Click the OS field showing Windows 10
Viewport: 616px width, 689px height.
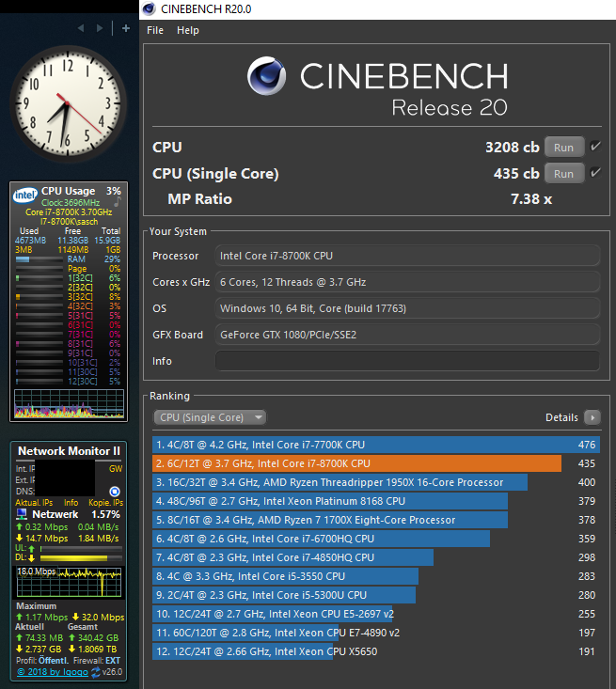tap(407, 308)
